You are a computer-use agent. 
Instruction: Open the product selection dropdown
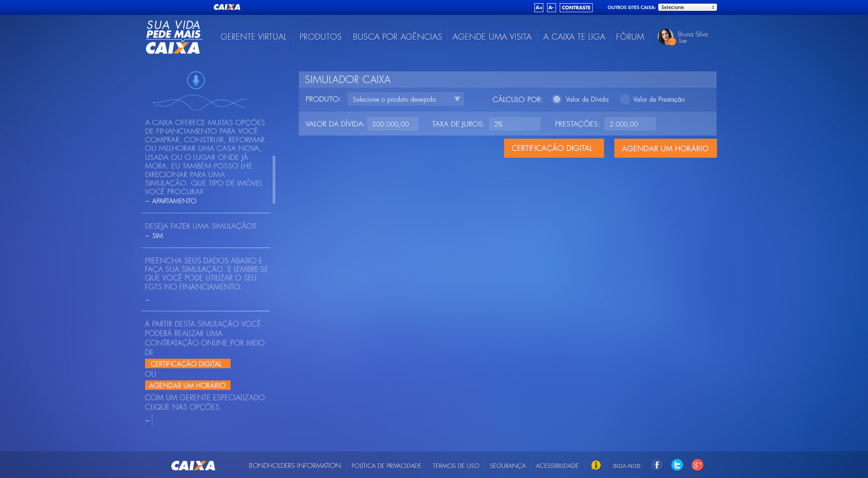[406, 99]
